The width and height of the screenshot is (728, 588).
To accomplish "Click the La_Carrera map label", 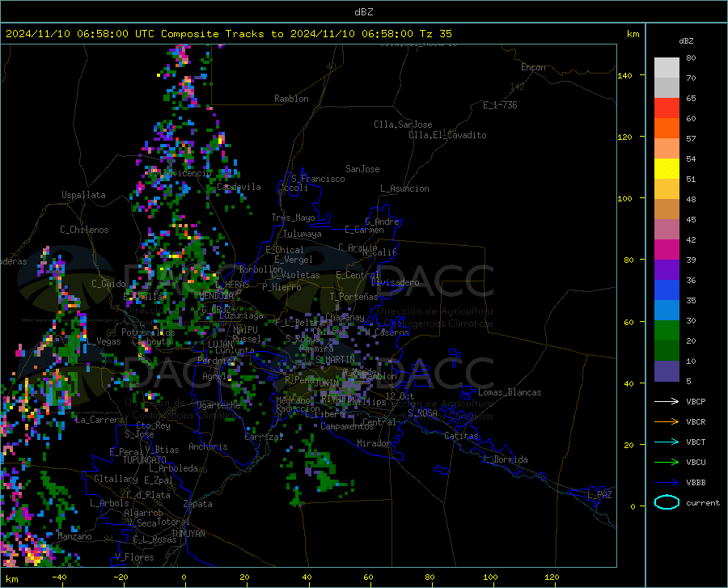I will pos(99,420).
